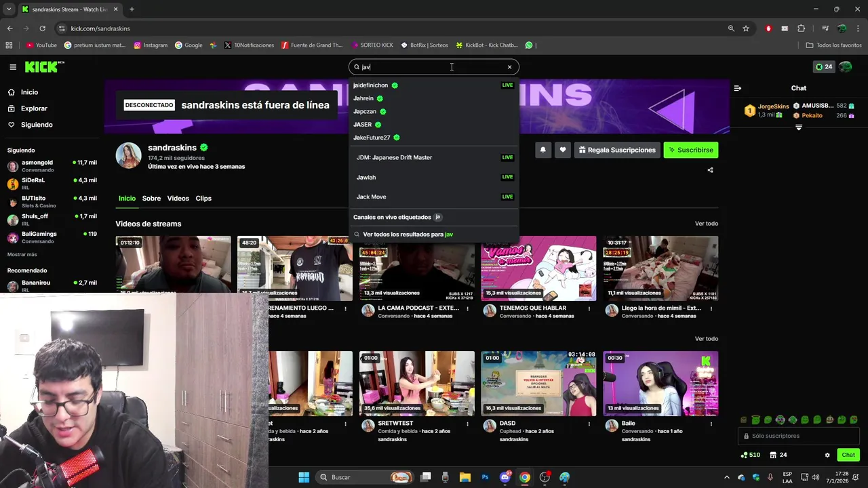Screen dimensions: 868x488
Task: Open SiDeRaL channel in following list
Action: pos(52,184)
